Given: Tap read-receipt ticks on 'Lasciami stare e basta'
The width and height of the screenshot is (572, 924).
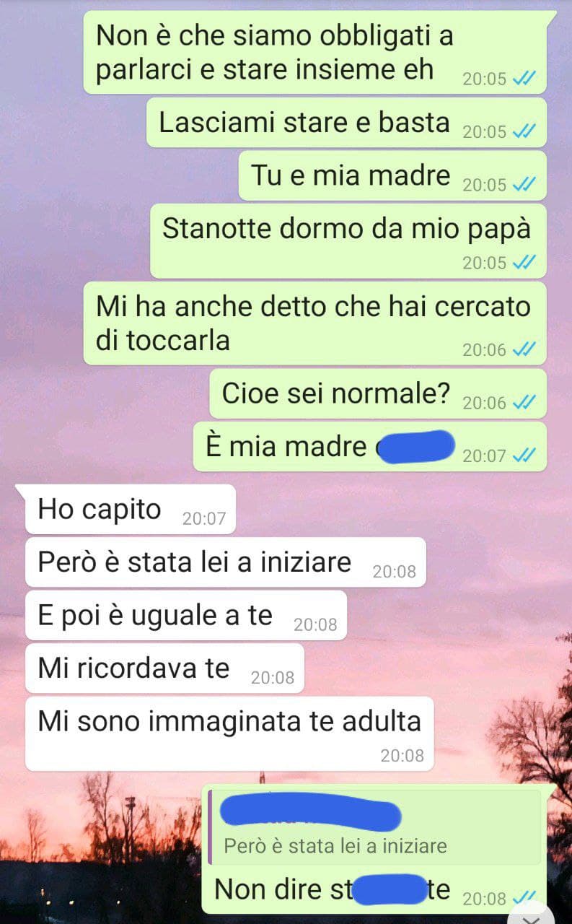Looking at the screenshot, I should 523,131.
